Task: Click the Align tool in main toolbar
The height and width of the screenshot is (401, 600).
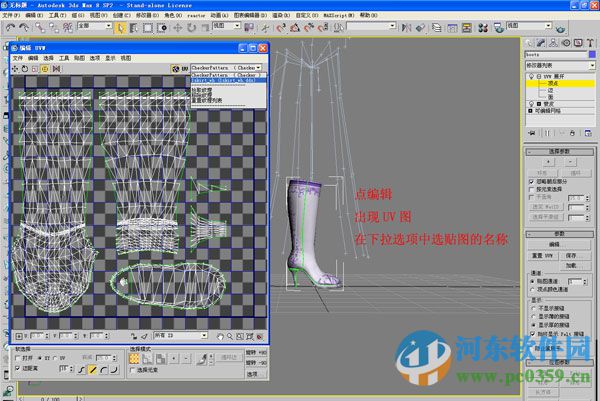Action: [x=421, y=28]
